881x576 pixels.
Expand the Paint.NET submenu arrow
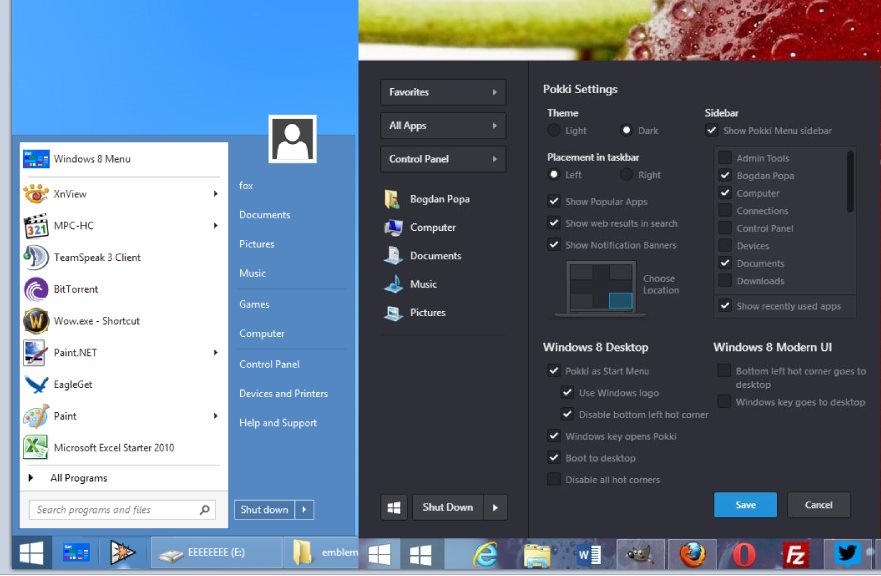(216, 353)
